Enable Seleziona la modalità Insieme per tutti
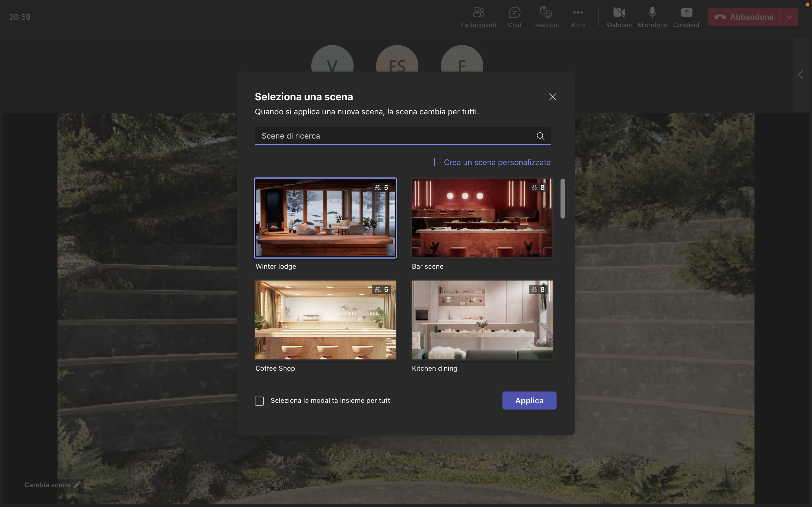This screenshot has height=507, width=812. (259, 401)
